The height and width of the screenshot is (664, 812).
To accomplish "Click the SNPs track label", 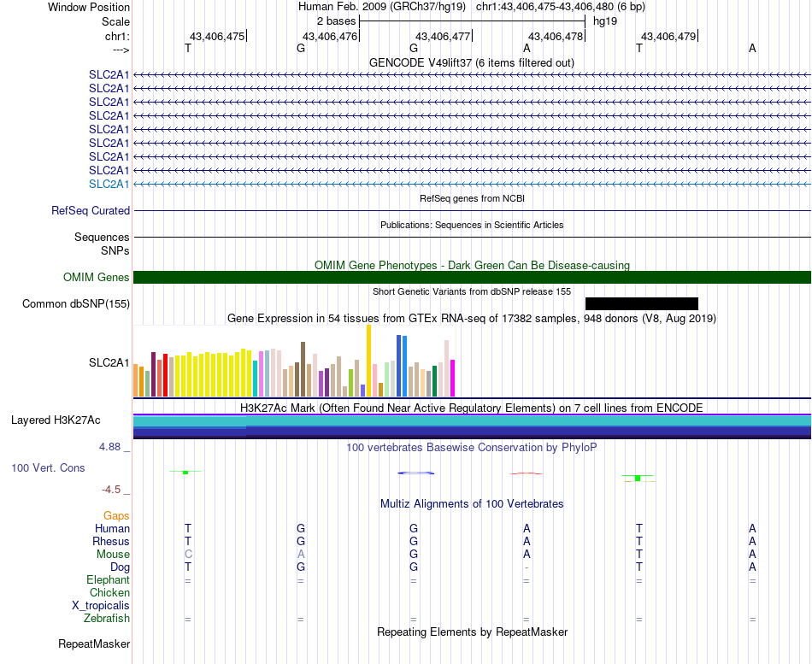I will (x=115, y=250).
